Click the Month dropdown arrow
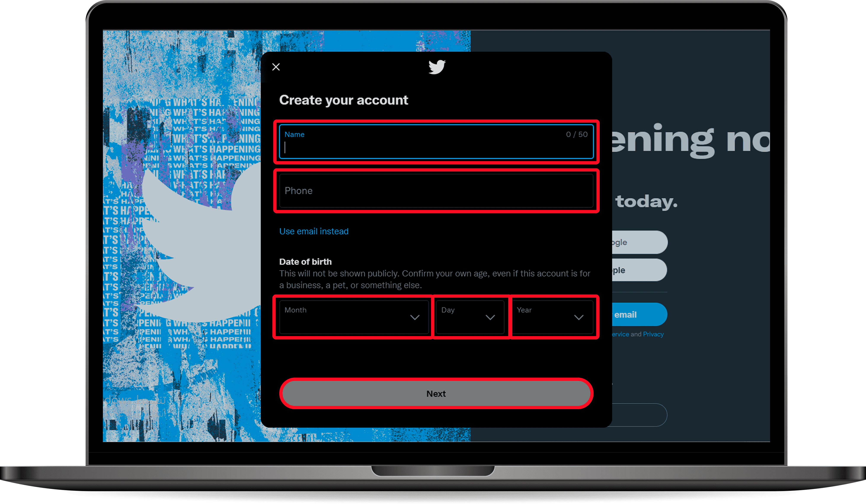 414,317
